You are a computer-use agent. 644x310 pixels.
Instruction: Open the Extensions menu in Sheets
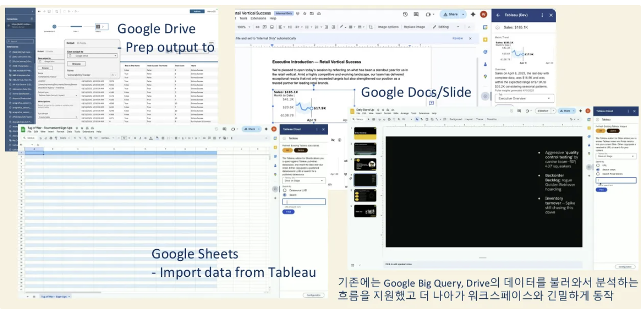[x=88, y=132]
